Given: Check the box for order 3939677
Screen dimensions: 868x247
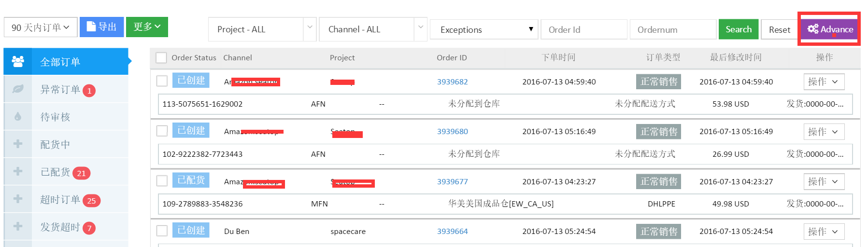Looking at the screenshot, I should coord(162,180).
